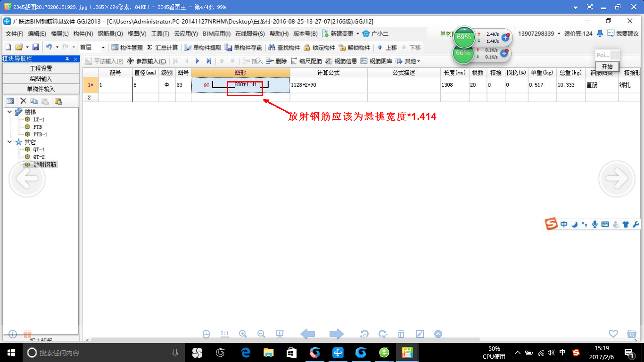Viewport: 644px width, 362px height.
Task: Open 参数输入 parameter input
Action: [147, 61]
